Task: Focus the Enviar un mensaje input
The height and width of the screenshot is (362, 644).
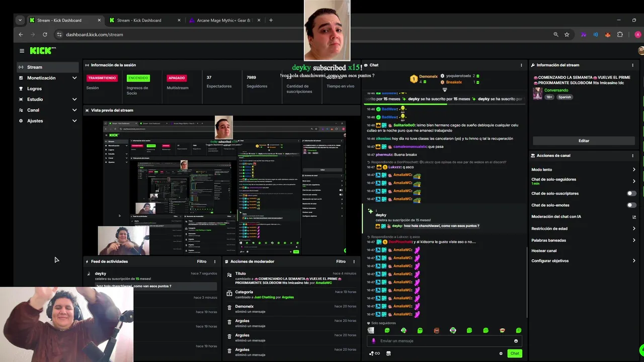Action: [445, 341]
